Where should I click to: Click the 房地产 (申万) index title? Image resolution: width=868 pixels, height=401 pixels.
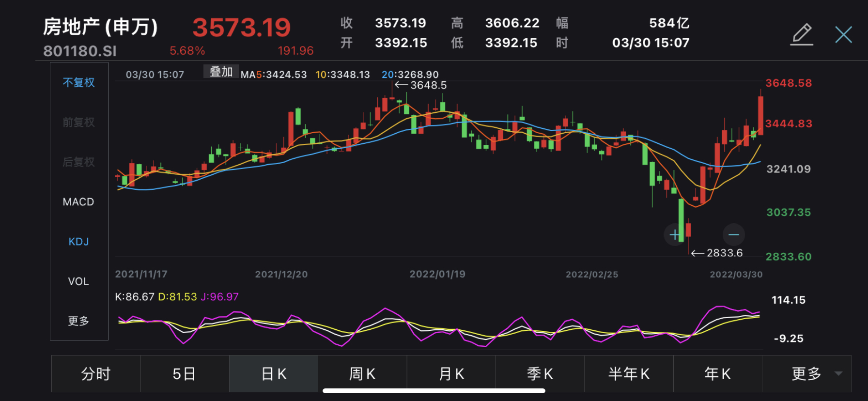pos(100,27)
